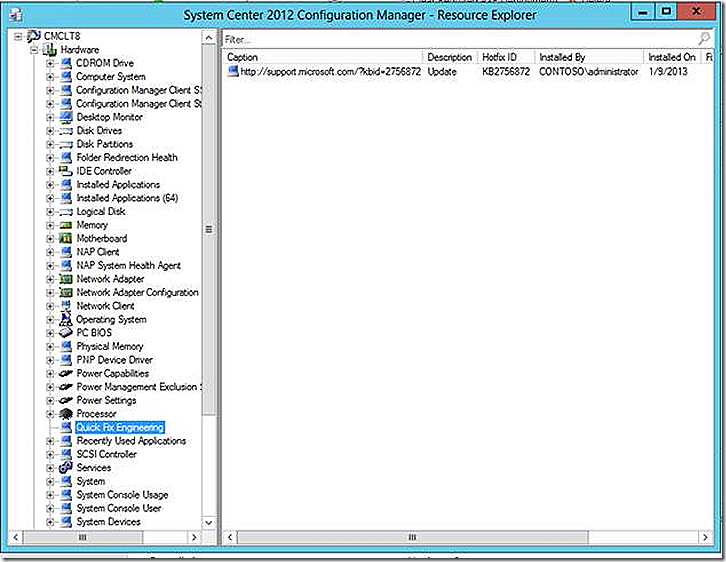Click the hotfix row icon beside support.microsoft.com link
The width and height of the screenshot is (726, 562).
(x=233, y=71)
